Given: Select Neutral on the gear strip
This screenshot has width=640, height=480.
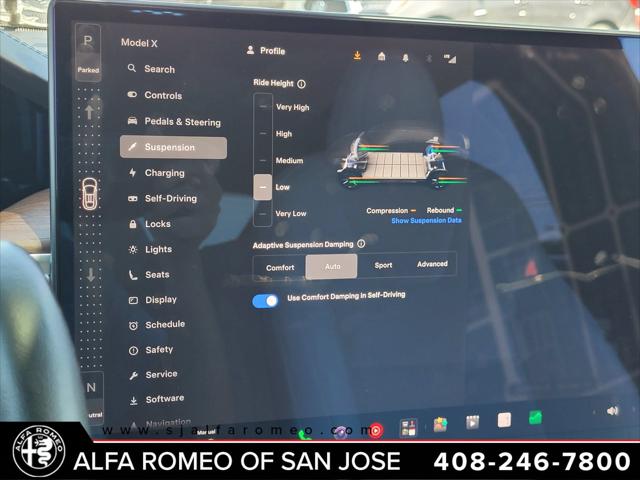Looking at the screenshot, I should [x=92, y=396].
